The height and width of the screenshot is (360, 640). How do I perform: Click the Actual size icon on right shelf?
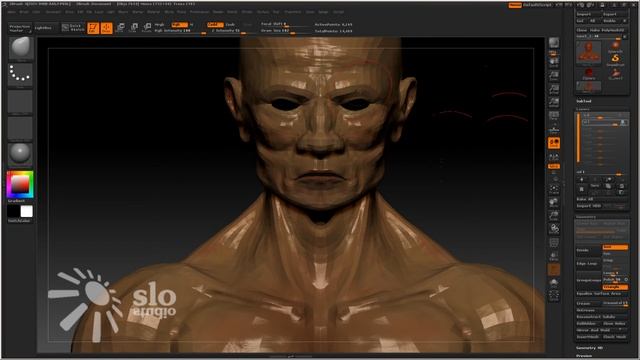(x=554, y=89)
